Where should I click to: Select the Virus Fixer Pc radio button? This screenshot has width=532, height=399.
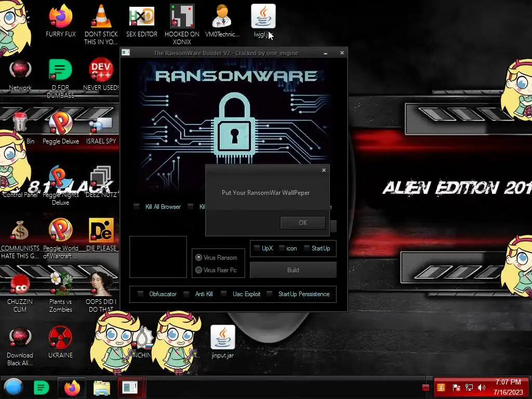(x=199, y=270)
